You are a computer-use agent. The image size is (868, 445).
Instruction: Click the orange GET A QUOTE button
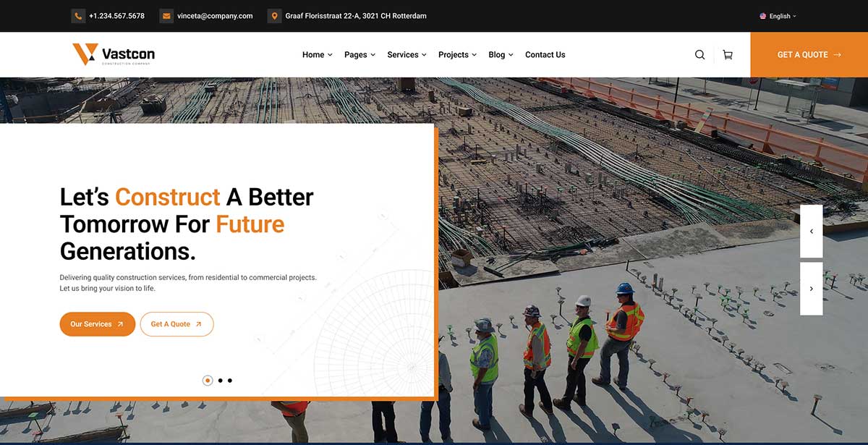pyautogui.click(x=809, y=54)
